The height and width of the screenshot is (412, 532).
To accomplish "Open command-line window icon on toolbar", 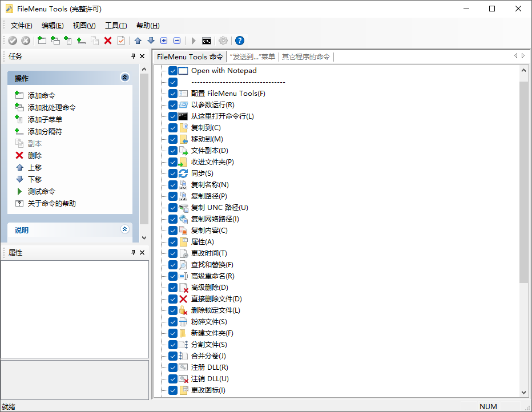I will click(x=207, y=40).
